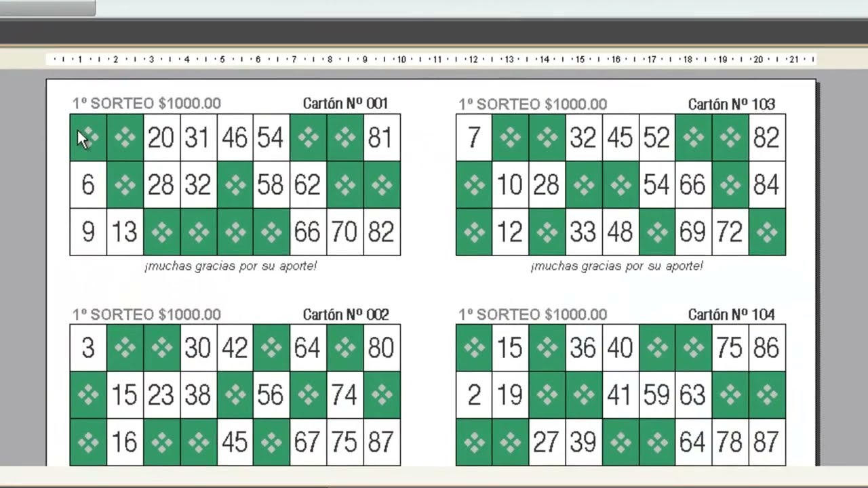Click the "Cartón Nº 104" label
The image size is (868, 488).
pyautogui.click(x=731, y=314)
